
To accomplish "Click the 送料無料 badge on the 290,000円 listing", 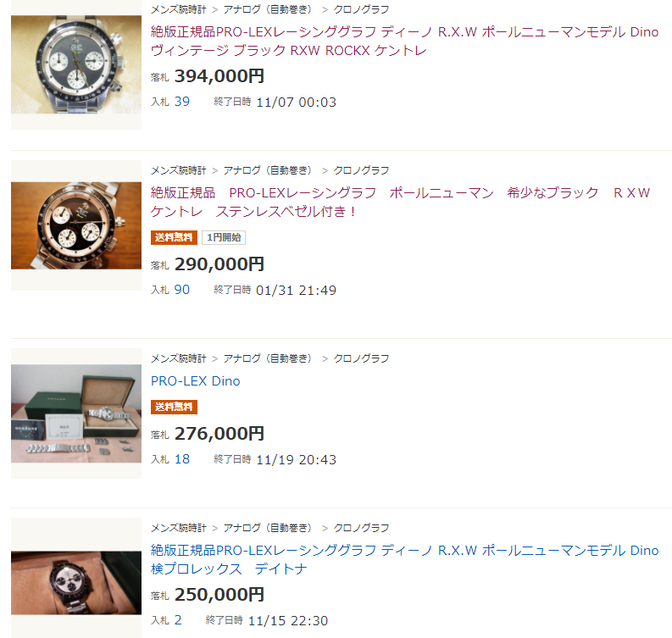I will (174, 237).
